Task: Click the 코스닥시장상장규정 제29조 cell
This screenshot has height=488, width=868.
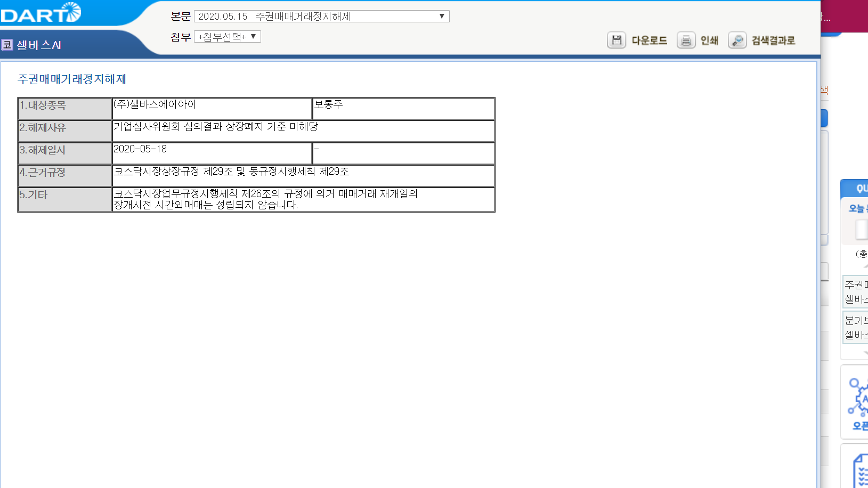Action: (x=303, y=176)
